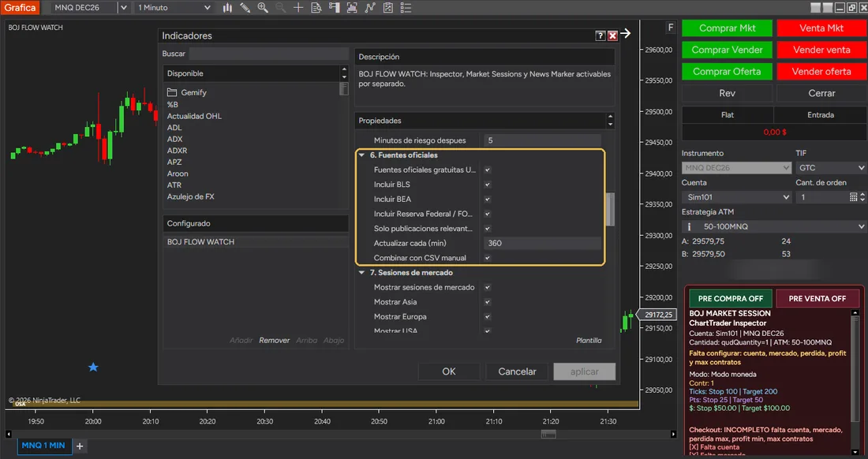This screenshot has height=459, width=868.
Task: Click the help question mark in Indicadores
Action: click(x=600, y=35)
